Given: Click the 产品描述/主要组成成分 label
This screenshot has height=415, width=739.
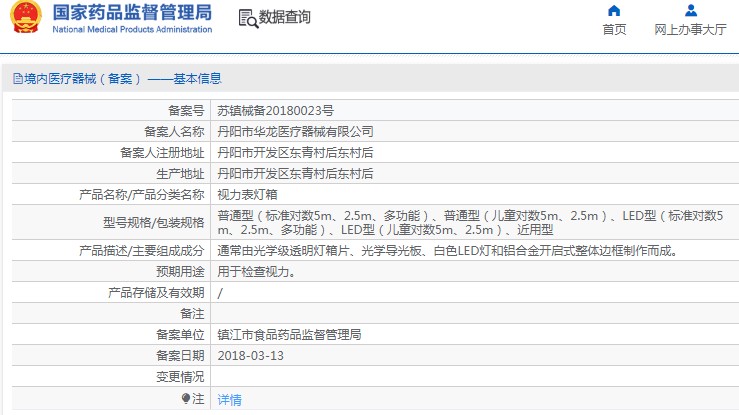Looking at the screenshot, I should pos(142,251).
